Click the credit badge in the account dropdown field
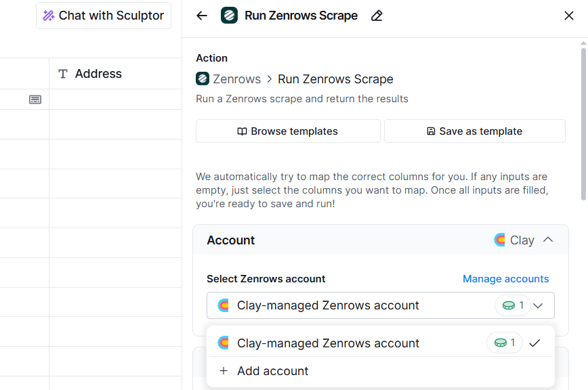Screen dimensions: 588x390 point(513,305)
